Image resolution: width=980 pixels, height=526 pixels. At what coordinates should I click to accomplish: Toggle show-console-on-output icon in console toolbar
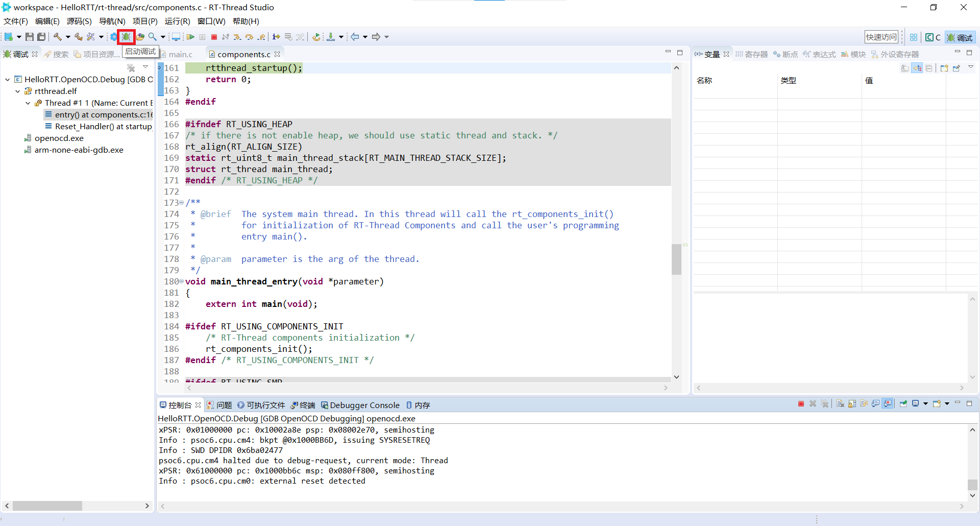(x=876, y=403)
